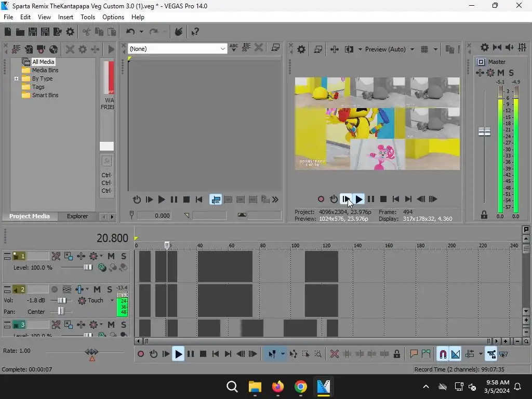This screenshot has width=532, height=399.
Task: Open Video Preview properties with the preview gear icon
Action: coord(301,49)
